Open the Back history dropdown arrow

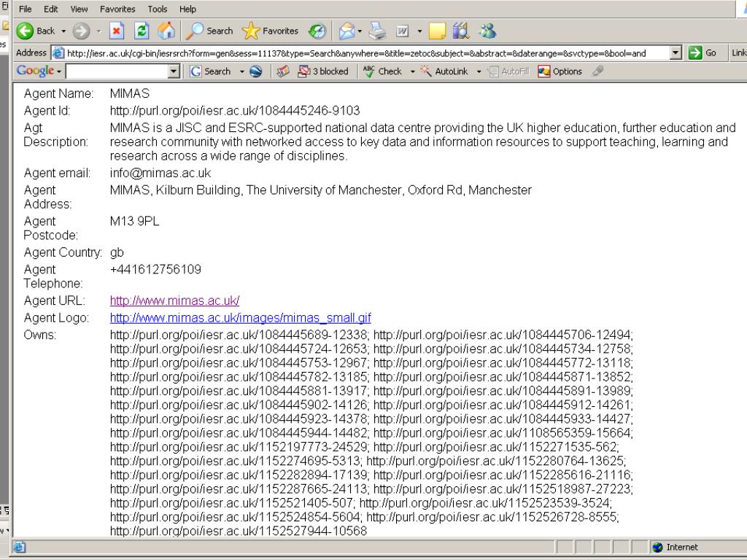pyautogui.click(x=63, y=31)
